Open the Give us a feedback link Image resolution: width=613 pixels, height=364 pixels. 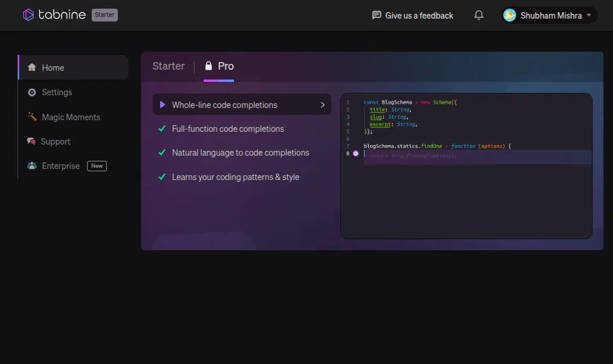413,16
